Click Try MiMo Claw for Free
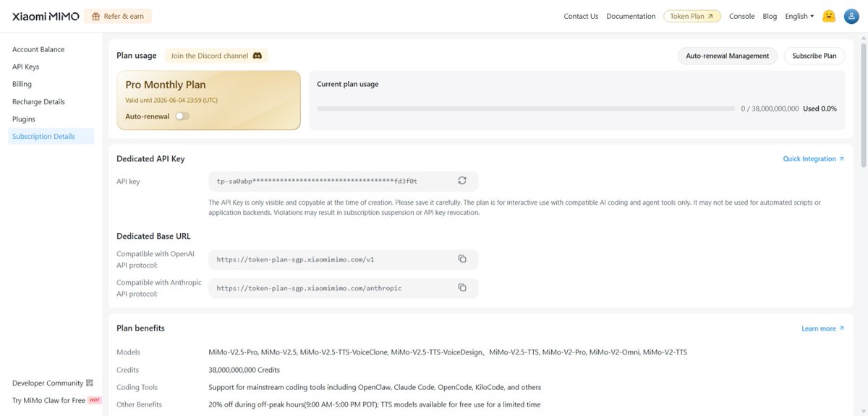Viewport: 868px width, 416px height. coord(48,400)
